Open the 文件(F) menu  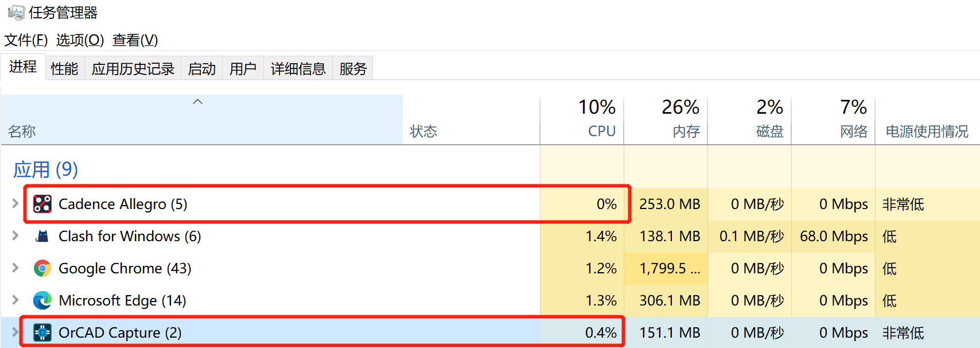pos(26,40)
